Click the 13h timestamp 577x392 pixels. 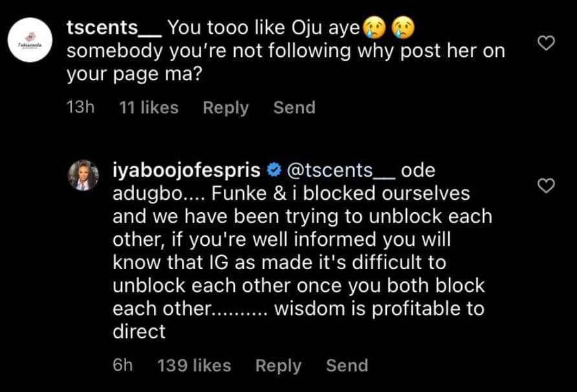[x=81, y=107]
